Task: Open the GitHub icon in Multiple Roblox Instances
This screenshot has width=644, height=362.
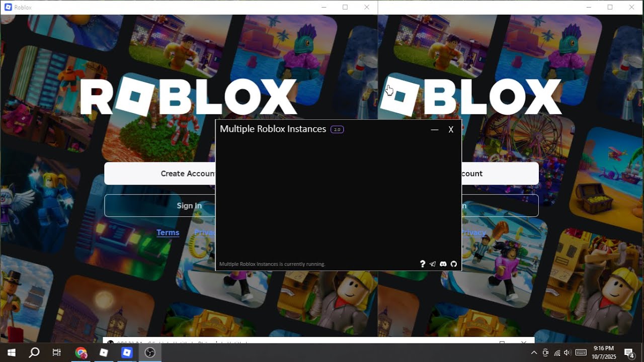Action: click(x=453, y=264)
